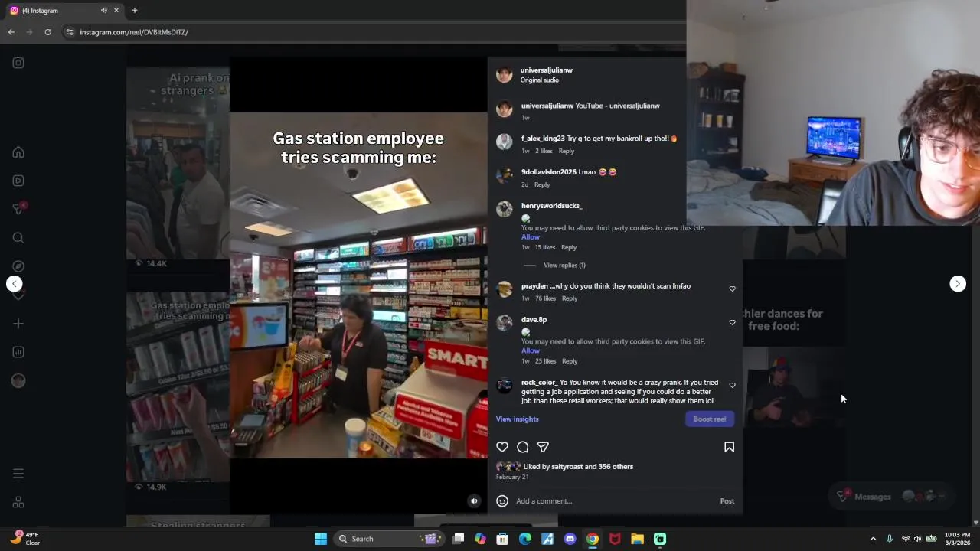Open prayden username
This screenshot has width=980, height=551.
point(534,286)
